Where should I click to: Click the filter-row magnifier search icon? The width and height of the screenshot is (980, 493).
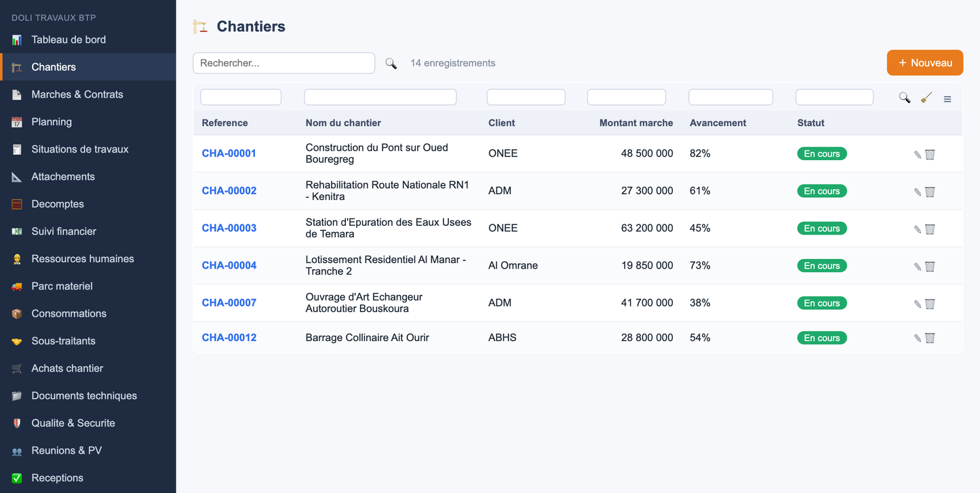(905, 98)
